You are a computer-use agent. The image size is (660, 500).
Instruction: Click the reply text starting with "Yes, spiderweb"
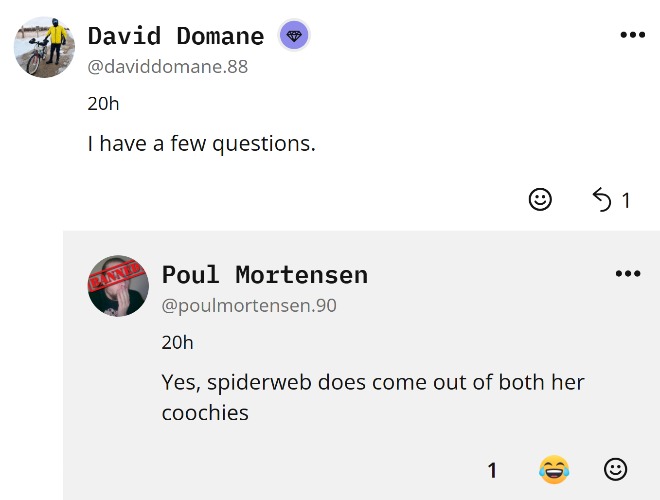[x=372, y=396]
